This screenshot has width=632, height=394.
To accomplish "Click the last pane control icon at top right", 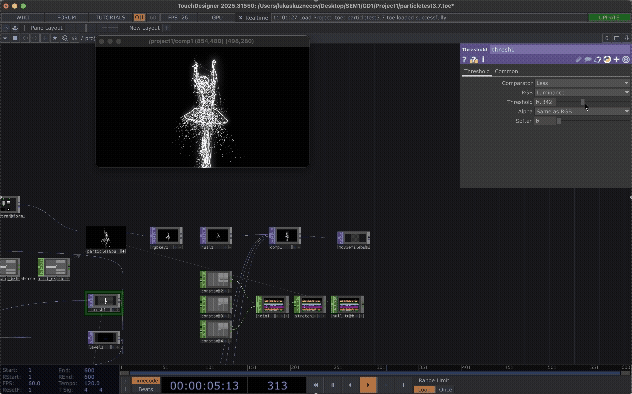I will click(x=627, y=38).
